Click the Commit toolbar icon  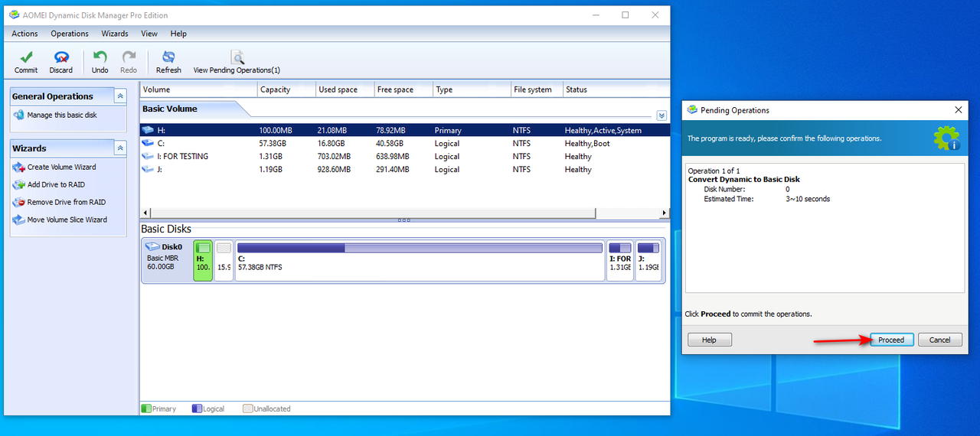pyautogui.click(x=26, y=57)
